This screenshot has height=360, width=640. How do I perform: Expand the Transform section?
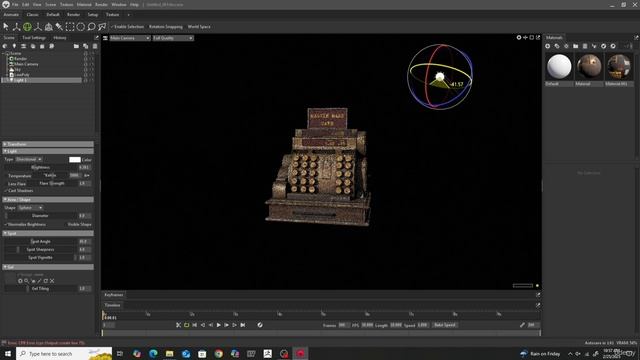click(48, 144)
